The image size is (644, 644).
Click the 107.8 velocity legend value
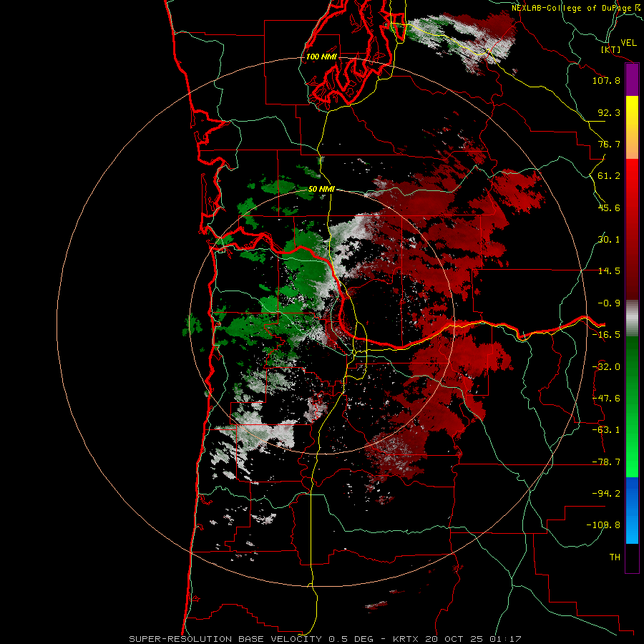(606, 80)
